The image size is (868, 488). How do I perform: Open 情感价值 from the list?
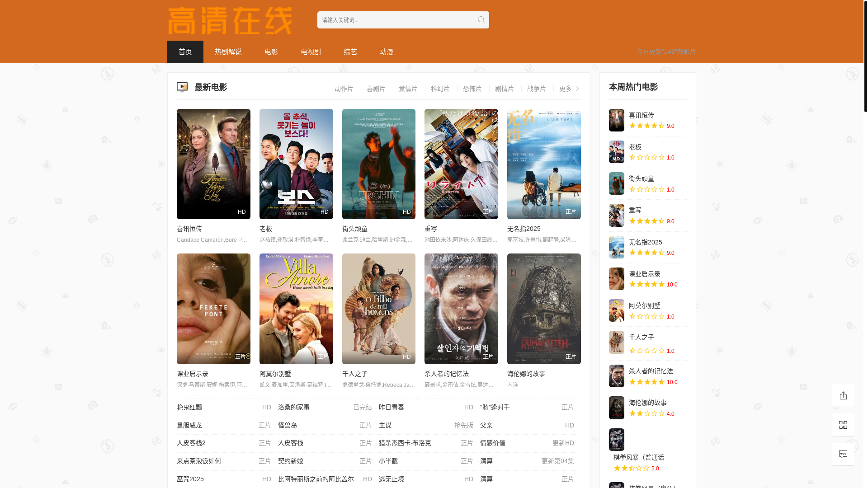[x=493, y=443]
